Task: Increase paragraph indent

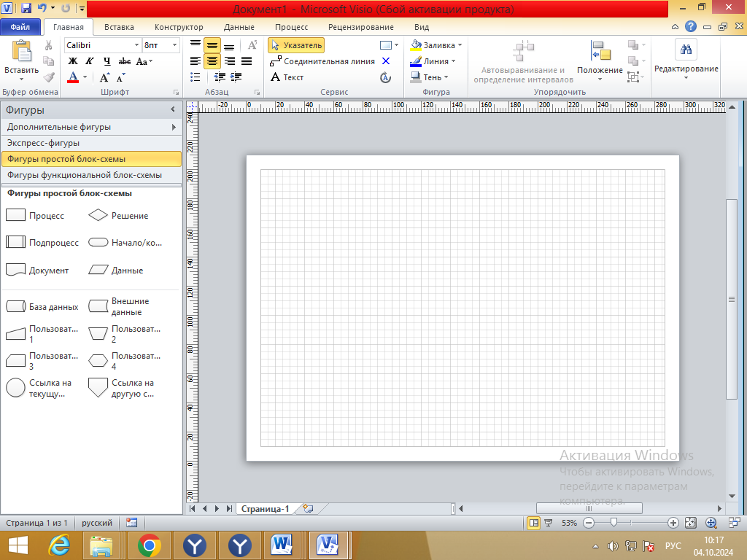Action: (x=236, y=77)
